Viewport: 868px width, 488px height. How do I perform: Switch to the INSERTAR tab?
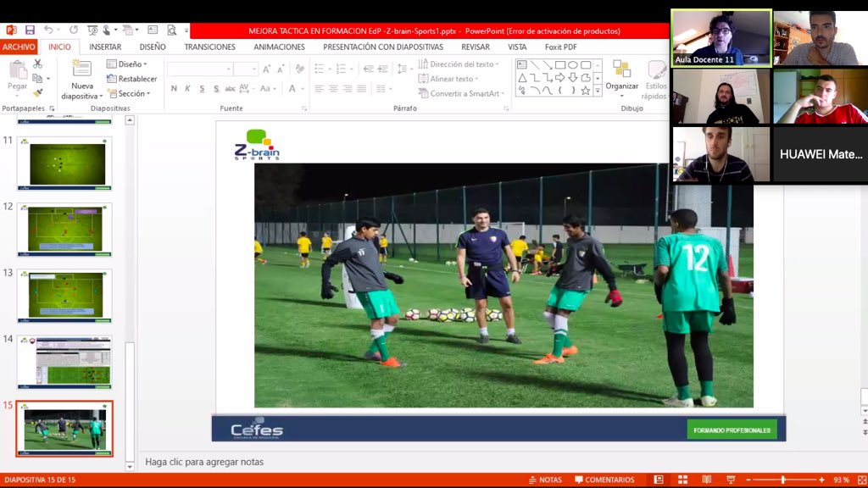click(105, 47)
